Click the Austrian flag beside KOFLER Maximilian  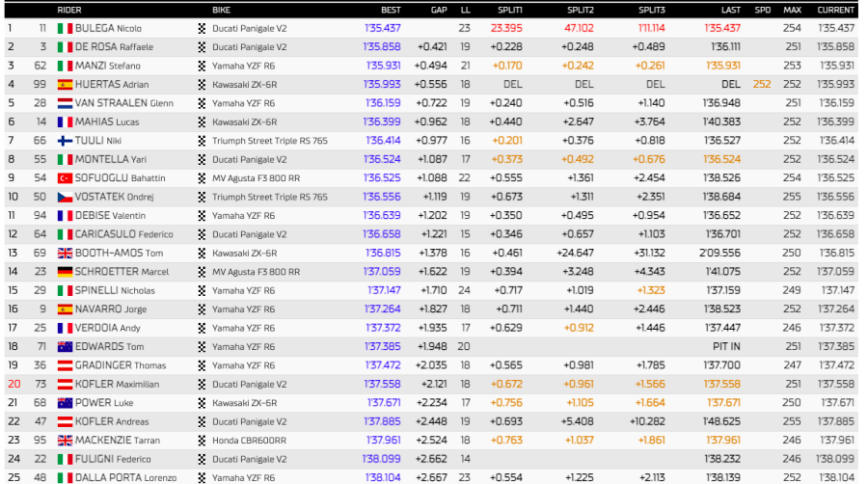(x=65, y=385)
